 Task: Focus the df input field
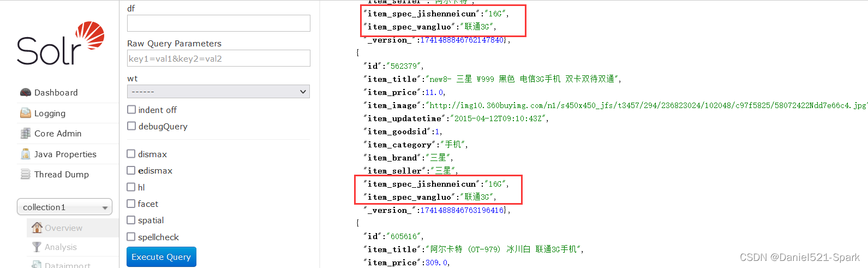(218, 23)
